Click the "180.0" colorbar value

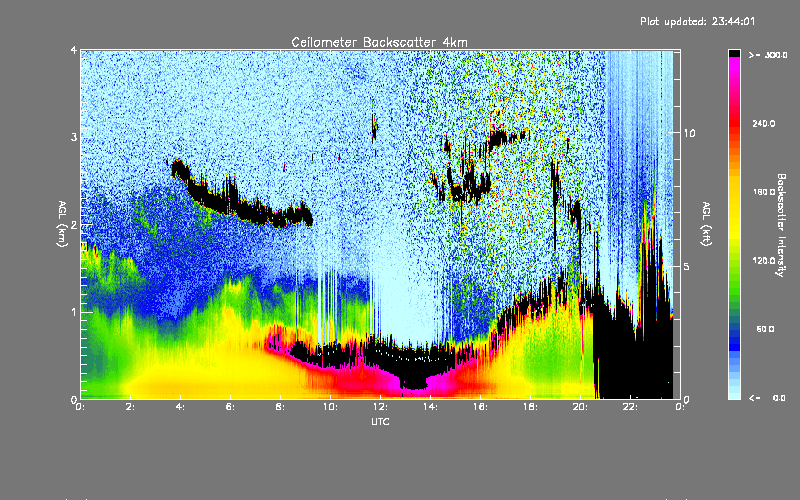pyautogui.click(x=764, y=192)
